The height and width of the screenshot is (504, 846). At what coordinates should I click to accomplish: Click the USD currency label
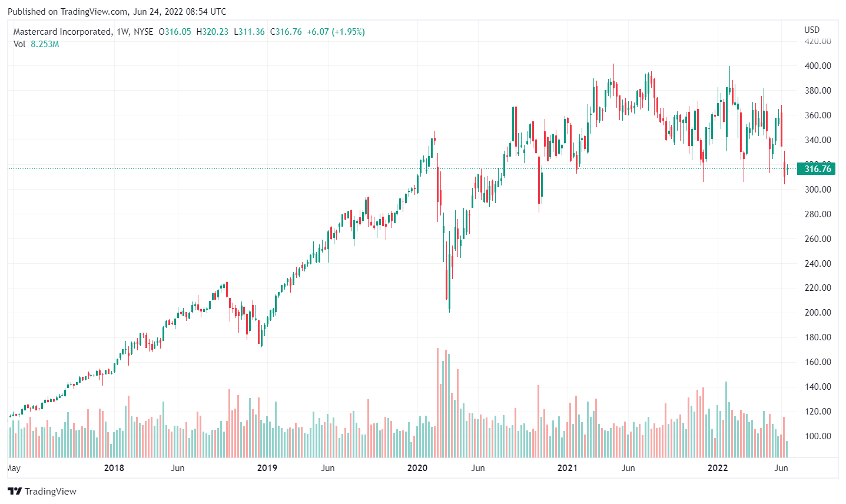812,29
